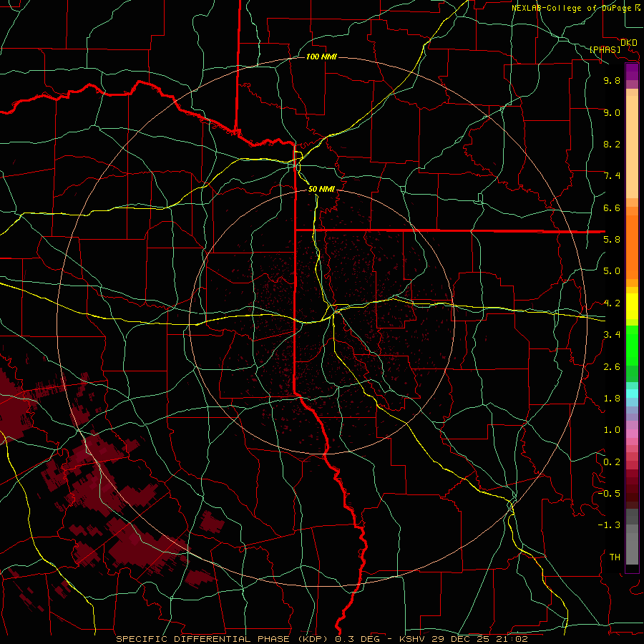Click the "TH" threshold label on the scale
Viewport: 644px width, 644px height.
615,557
